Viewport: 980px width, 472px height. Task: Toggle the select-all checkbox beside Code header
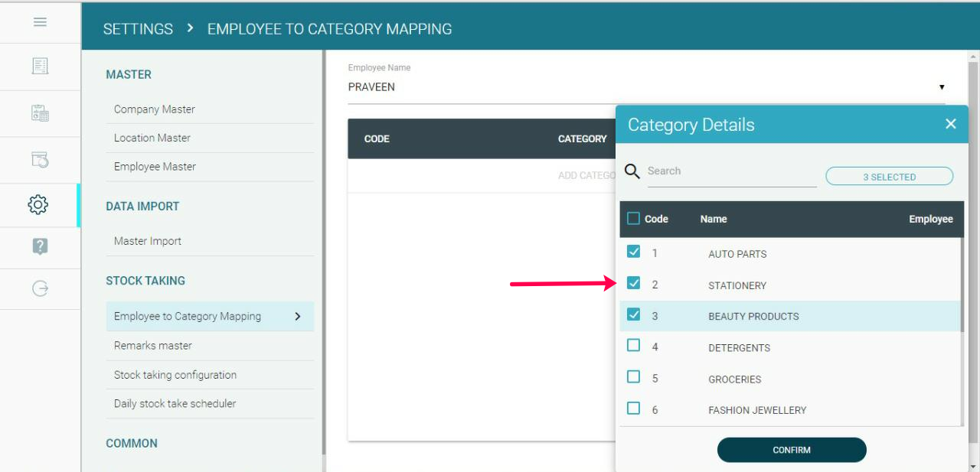(633, 219)
